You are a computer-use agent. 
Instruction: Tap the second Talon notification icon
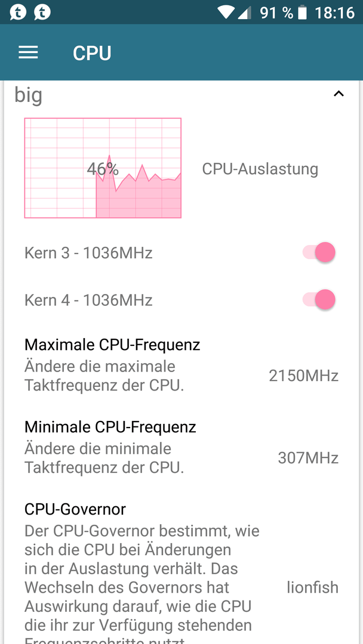click(x=42, y=12)
